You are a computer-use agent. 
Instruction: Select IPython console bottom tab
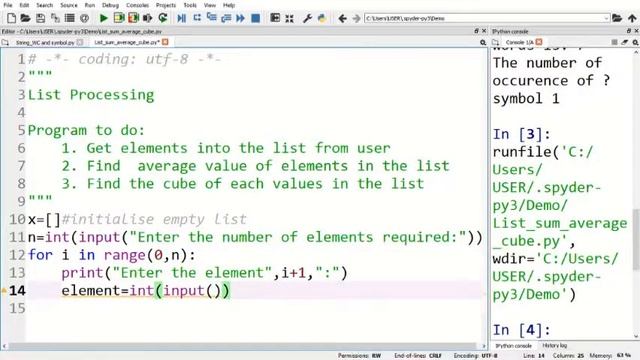tap(513, 346)
